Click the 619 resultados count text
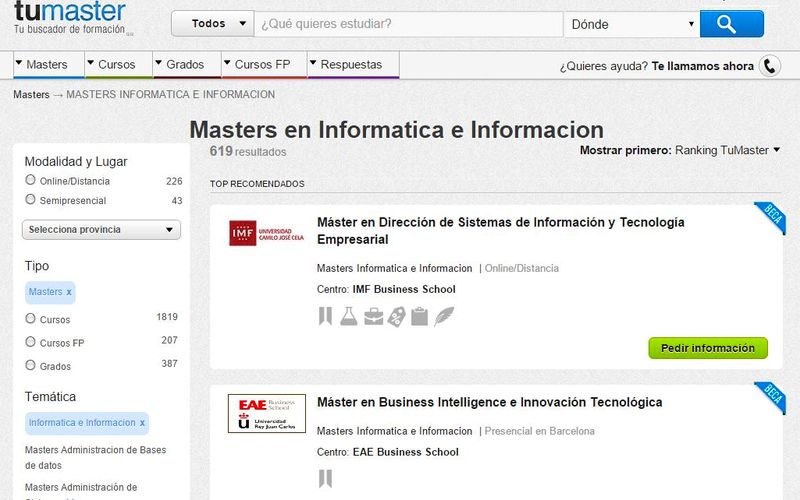The height and width of the screenshot is (500, 800). point(247,151)
